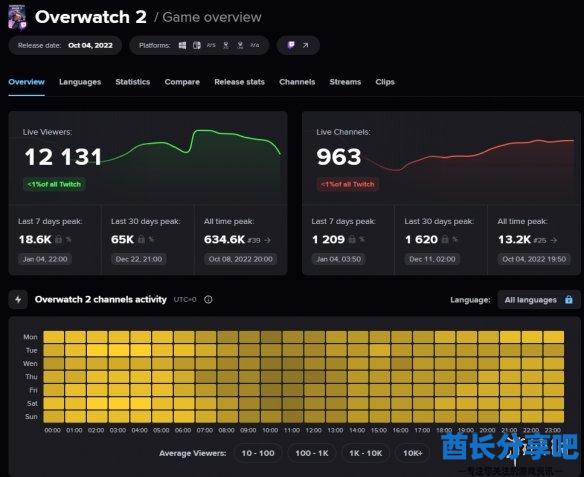Open the Statistics tab
This screenshot has height=477, width=584.
click(133, 82)
